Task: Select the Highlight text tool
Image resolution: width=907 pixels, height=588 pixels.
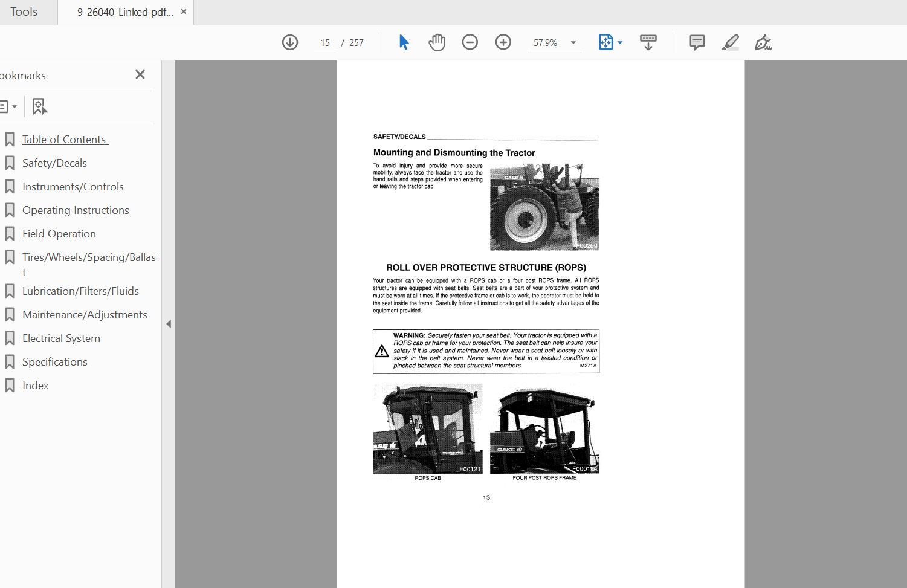Action: (730, 42)
